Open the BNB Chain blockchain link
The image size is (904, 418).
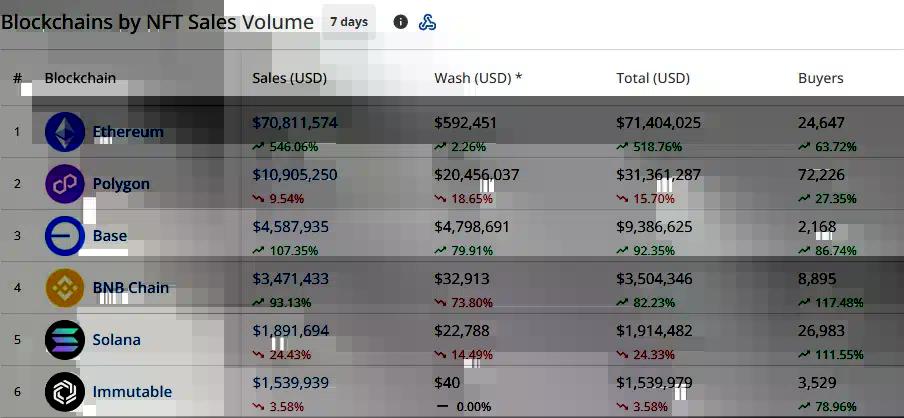coord(131,288)
